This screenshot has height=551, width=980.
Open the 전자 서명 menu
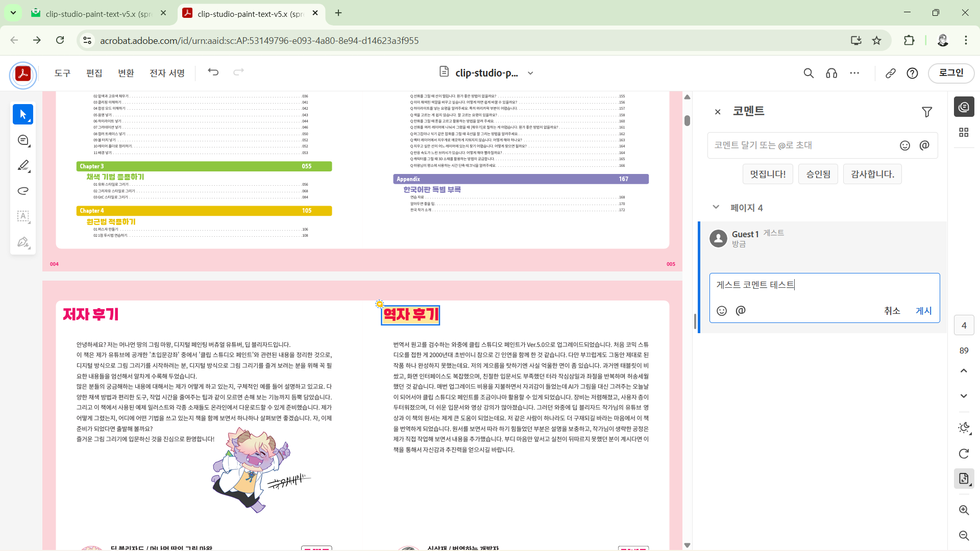click(167, 73)
